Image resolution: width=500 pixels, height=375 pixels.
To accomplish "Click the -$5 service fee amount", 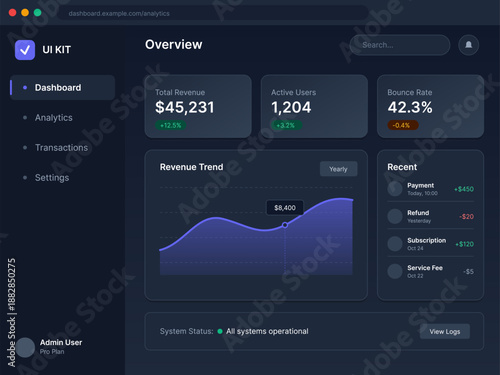I will coord(468,272).
